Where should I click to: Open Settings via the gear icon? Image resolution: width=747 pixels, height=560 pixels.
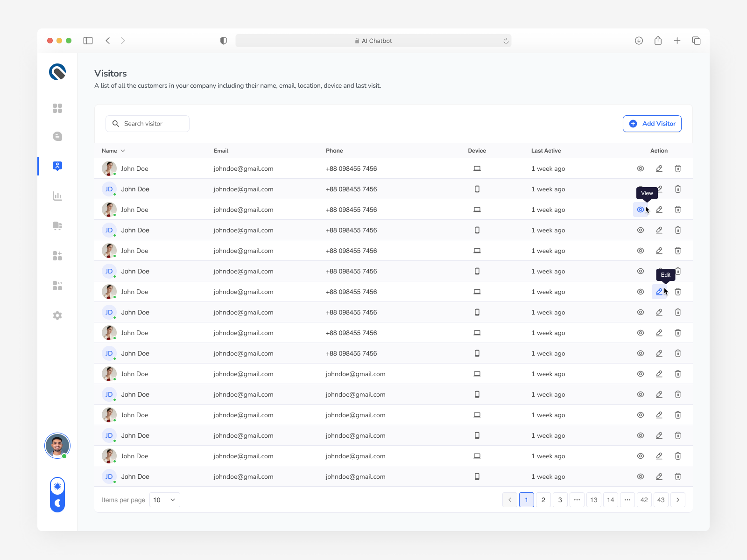pyautogui.click(x=57, y=315)
